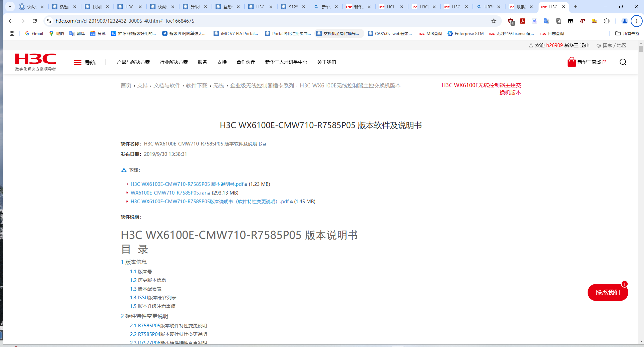Close the active H3C tab
Image resolution: width=644 pixels, height=347 pixels.
564,7
